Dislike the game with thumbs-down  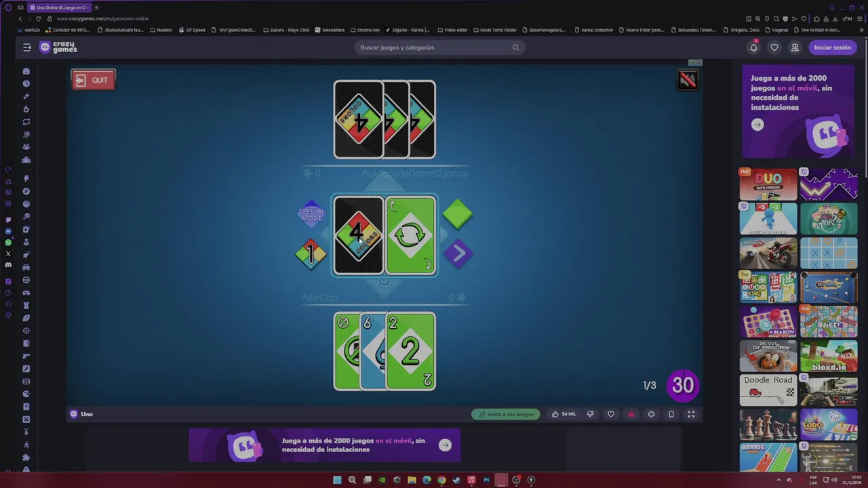590,414
